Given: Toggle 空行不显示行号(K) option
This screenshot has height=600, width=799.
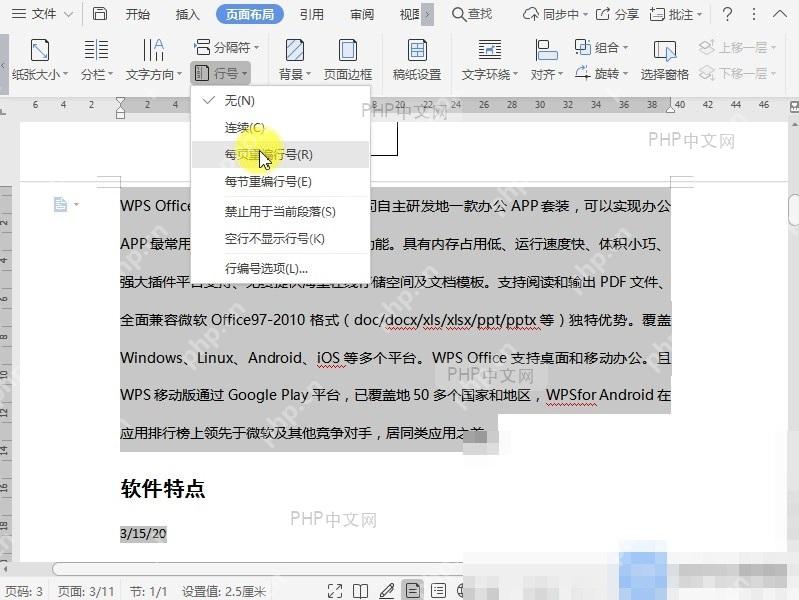Looking at the screenshot, I should click(280, 239).
